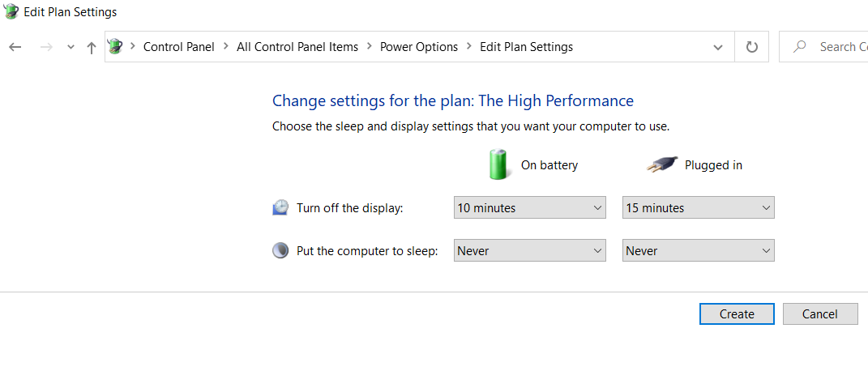Navigate to All Control Panel Items breadcrumb
Image resolution: width=868 pixels, height=371 pixels.
[x=297, y=47]
